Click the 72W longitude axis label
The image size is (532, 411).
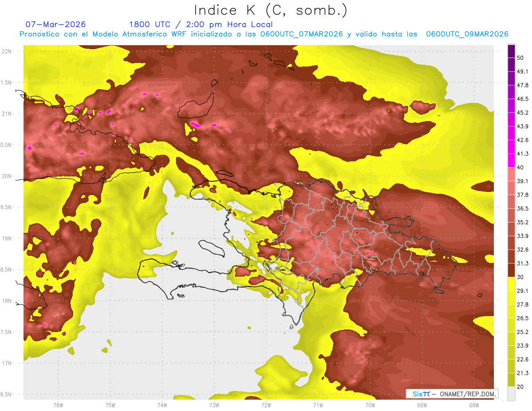click(x=266, y=405)
